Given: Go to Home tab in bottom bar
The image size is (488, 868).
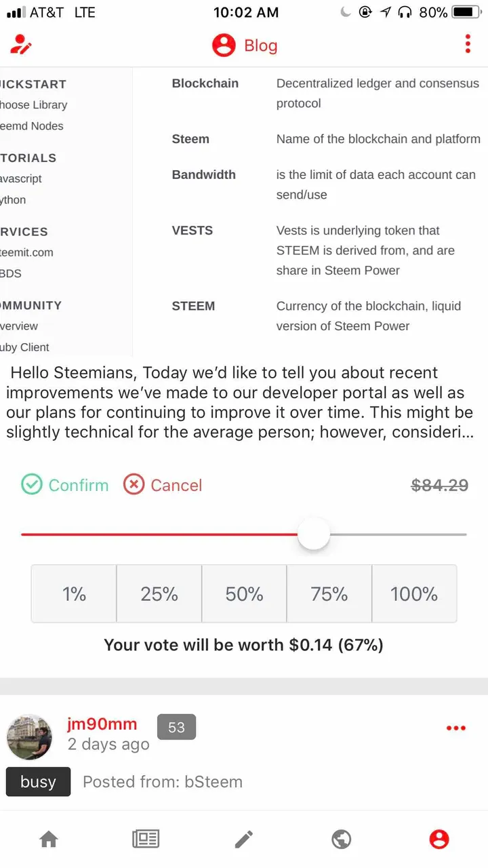Looking at the screenshot, I should pyautogui.click(x=49, y=840).
